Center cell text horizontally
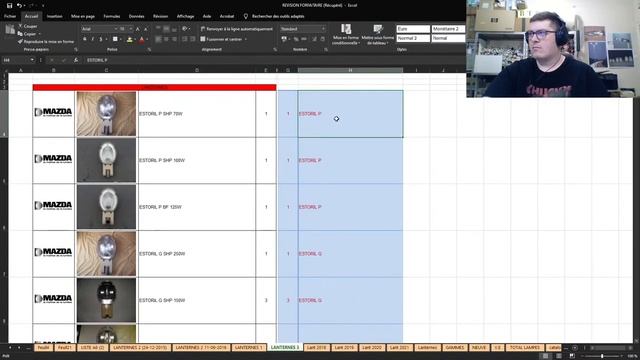The image size is (640, 360). pyautogui.click(x=166, y=39)
